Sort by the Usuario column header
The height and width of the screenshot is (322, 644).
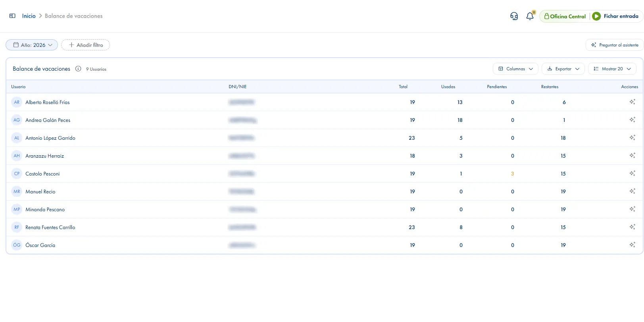coord(18,87)
